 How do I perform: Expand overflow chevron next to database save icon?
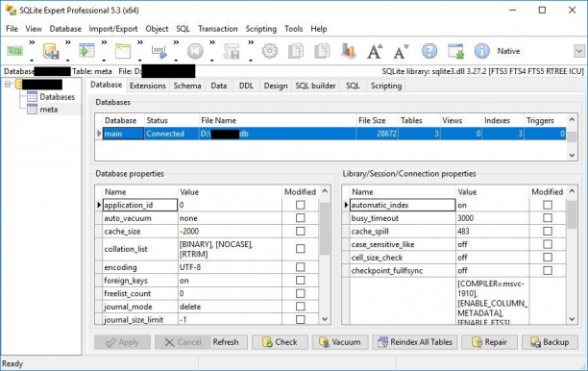point(68,42)
